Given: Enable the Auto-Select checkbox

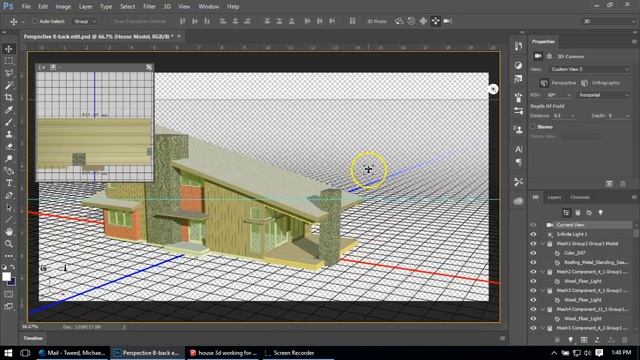Looking at the screenshot, I should point(35,21).
